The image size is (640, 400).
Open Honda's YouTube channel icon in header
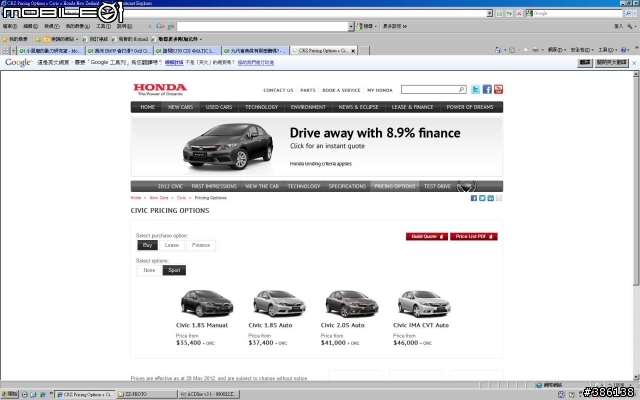[498, 89]
